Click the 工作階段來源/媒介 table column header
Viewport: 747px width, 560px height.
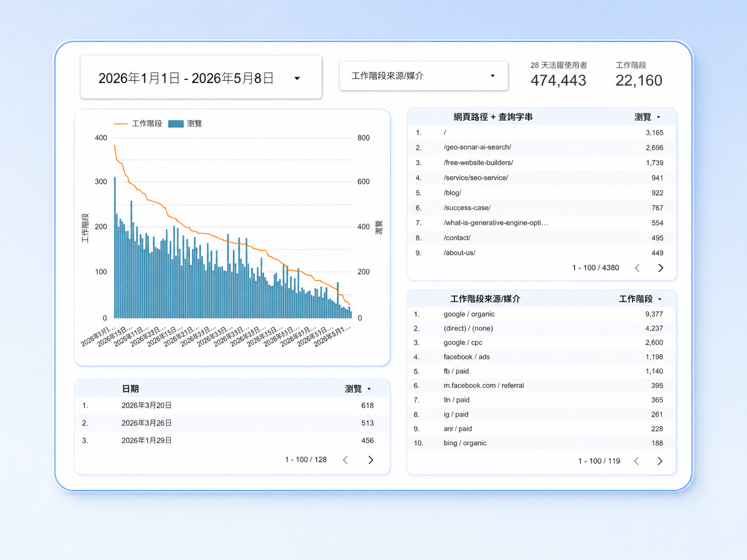tap(485, 299)
